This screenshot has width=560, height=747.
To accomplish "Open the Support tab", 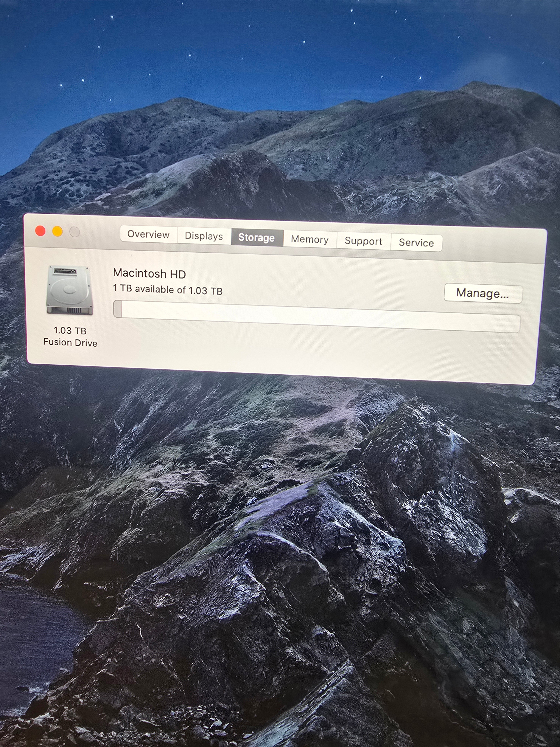I will click(363, 241).
